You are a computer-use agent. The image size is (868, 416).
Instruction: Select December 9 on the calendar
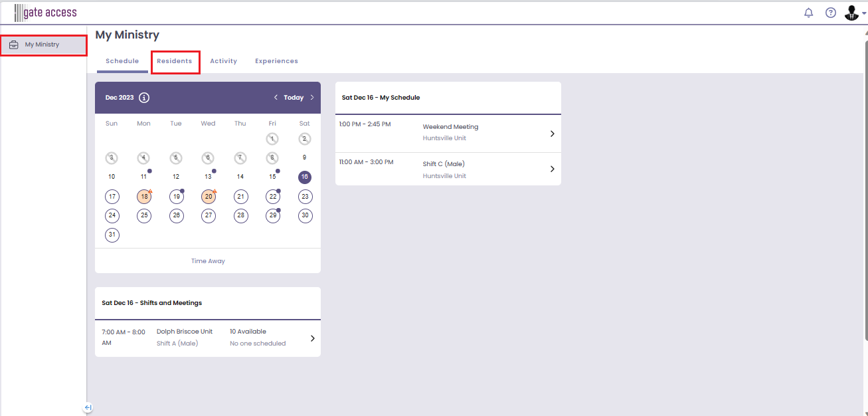point(304,157)
